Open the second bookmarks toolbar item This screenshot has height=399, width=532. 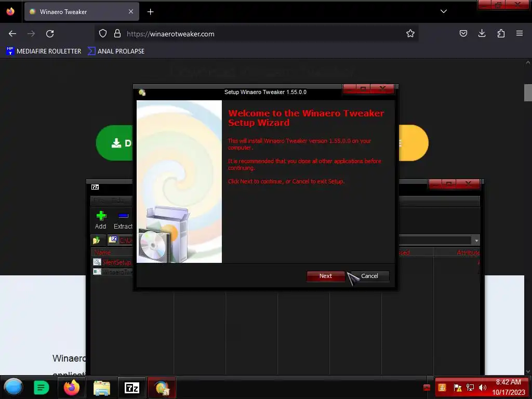click(116, 51)
